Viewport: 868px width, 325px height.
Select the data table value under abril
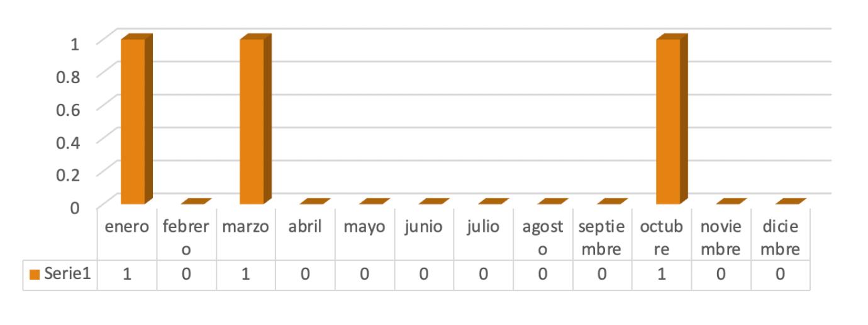click(305, 275)
